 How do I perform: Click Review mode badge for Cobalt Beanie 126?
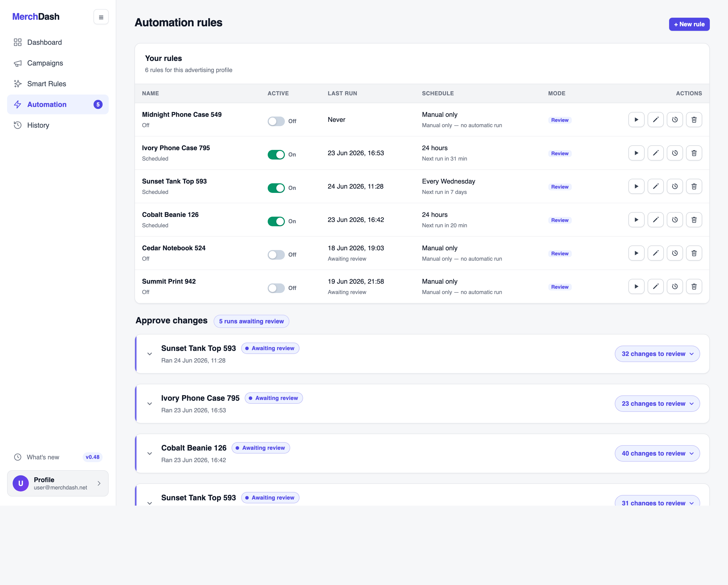coord(559,220)
